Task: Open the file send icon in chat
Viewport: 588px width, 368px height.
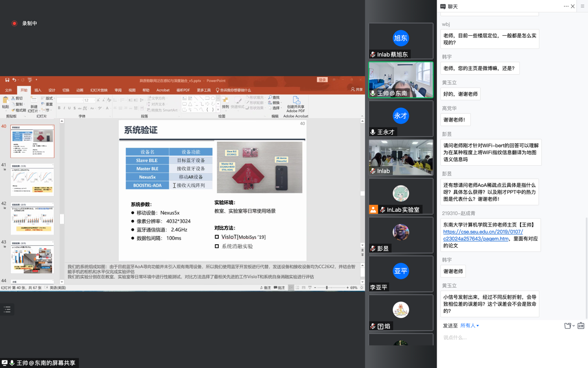Action: (568, 326)
